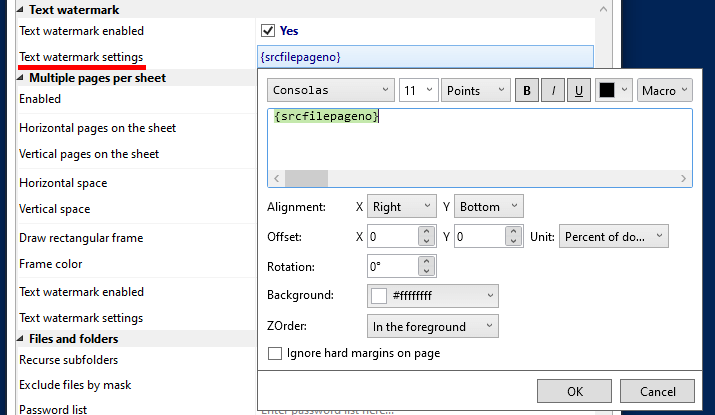The image size is (715, 415).
Task: Select Text watermark settings row above Files and folders
Action: [x=136, y=317]
